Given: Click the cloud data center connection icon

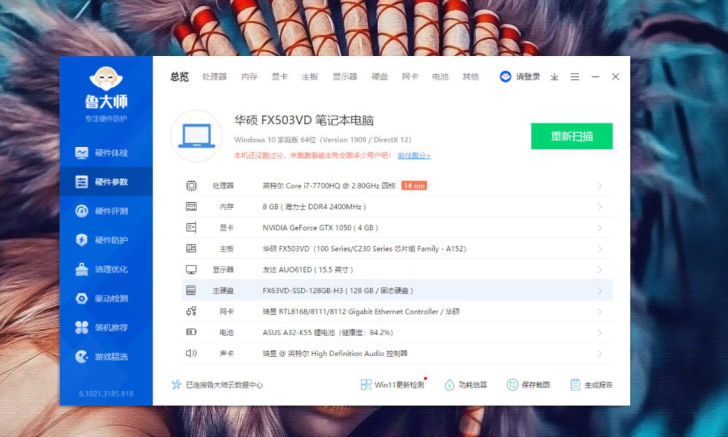Looking at the screenshot, I should pyautogui.click(x=176, y=385).
